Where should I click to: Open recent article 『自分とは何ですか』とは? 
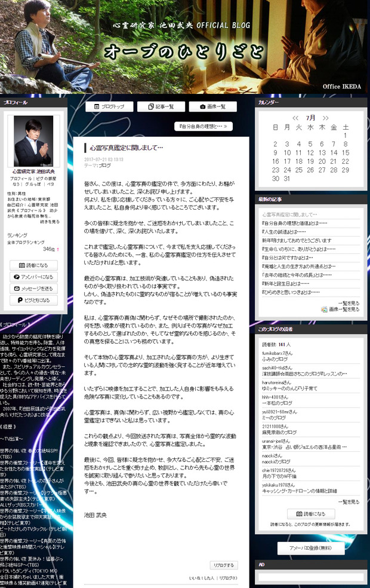pos(288,258)
